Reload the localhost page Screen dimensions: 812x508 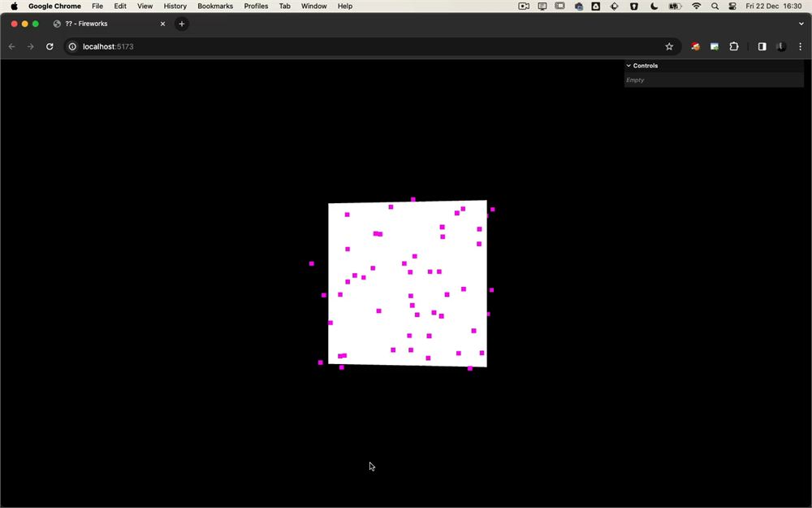pos(50,46)
